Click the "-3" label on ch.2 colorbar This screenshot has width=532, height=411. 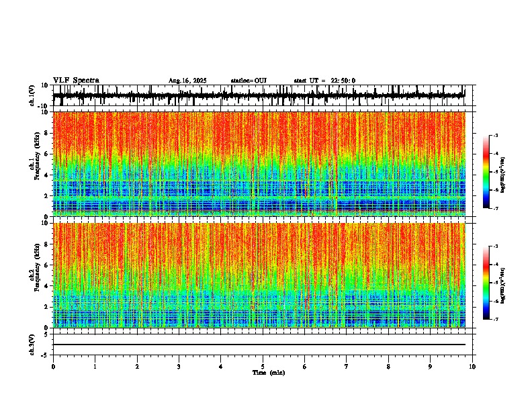pos(495,246)
